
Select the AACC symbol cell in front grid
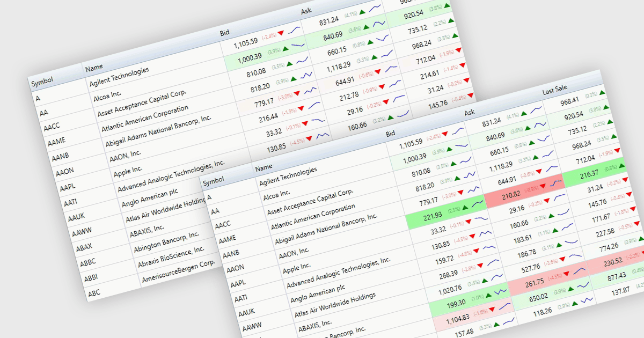[x=223, y=226]
